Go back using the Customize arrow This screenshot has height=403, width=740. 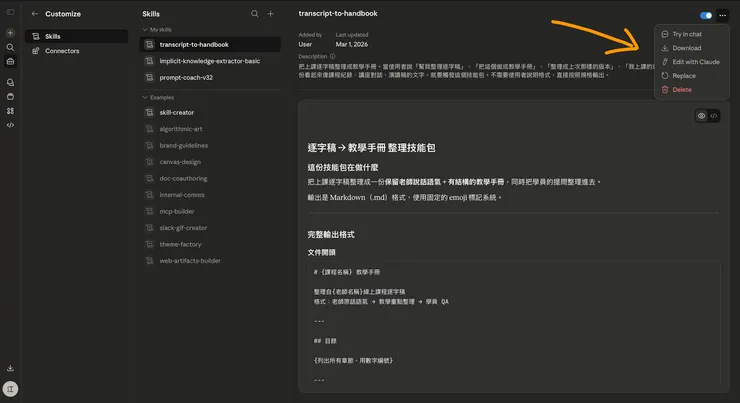tap(34, 14)
